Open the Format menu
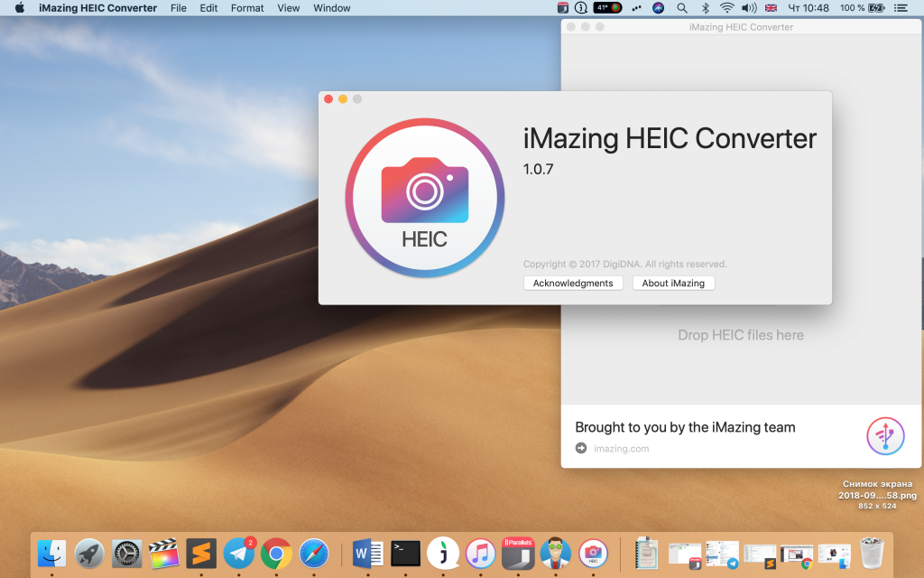The height and width of the screenshot is (578, 924). point(247,8)
